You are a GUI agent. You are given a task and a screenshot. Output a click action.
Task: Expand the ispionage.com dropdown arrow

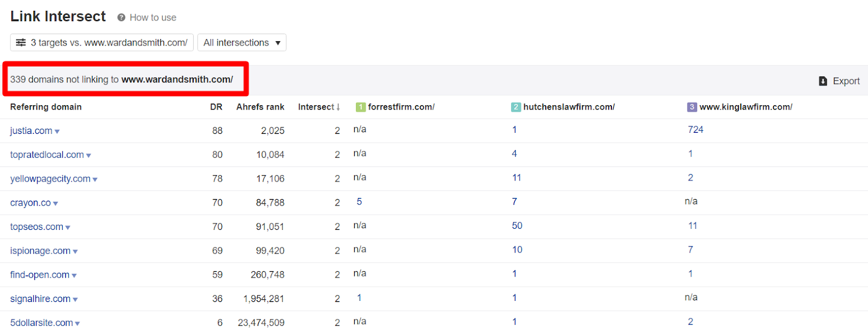(x=75, y=252)
